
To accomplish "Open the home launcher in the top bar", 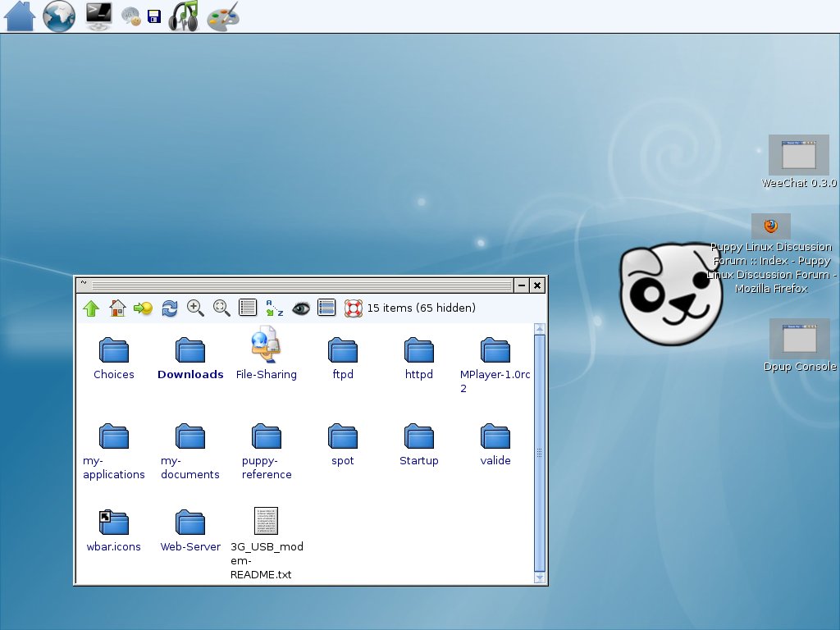I will (x=20, y=16).
